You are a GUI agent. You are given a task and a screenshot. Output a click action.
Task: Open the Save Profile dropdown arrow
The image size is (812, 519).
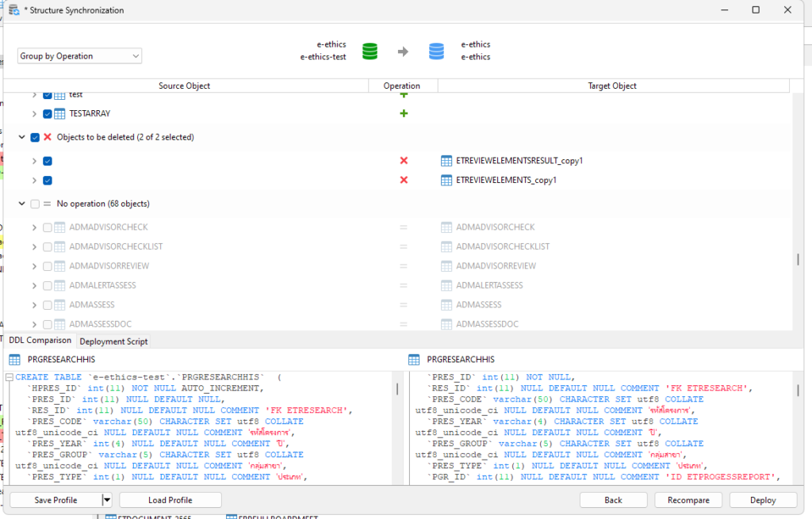coord(107,500)
